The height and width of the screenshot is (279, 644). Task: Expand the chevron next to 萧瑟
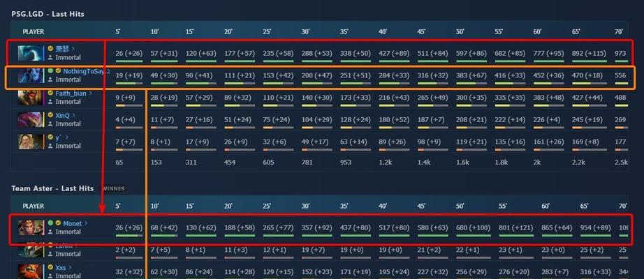[x=73, y=49]
